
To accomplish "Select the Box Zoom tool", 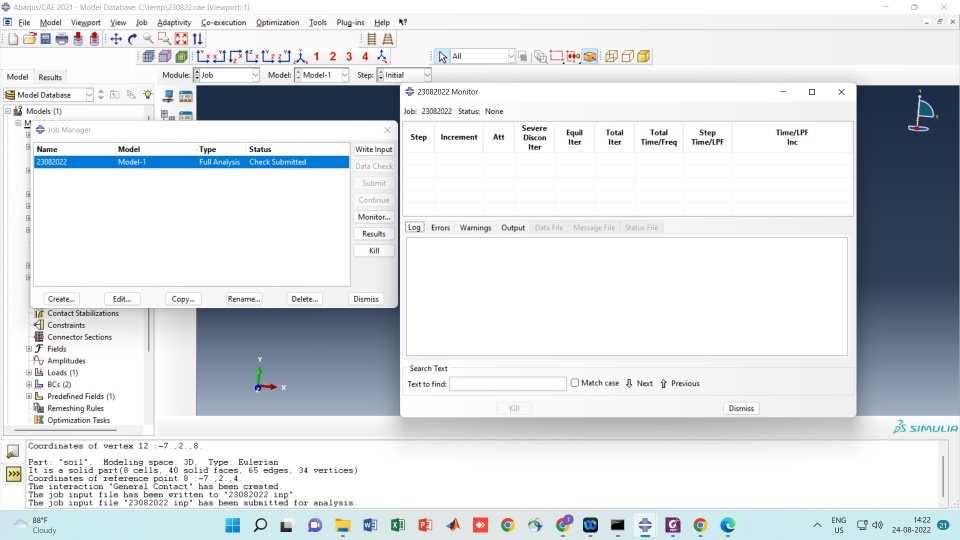I will [x=164, y=39].
